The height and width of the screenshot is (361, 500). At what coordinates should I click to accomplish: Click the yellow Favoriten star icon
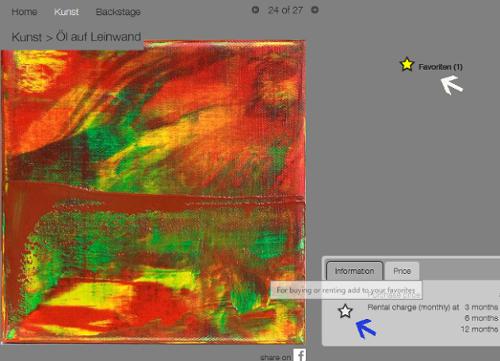407,64
